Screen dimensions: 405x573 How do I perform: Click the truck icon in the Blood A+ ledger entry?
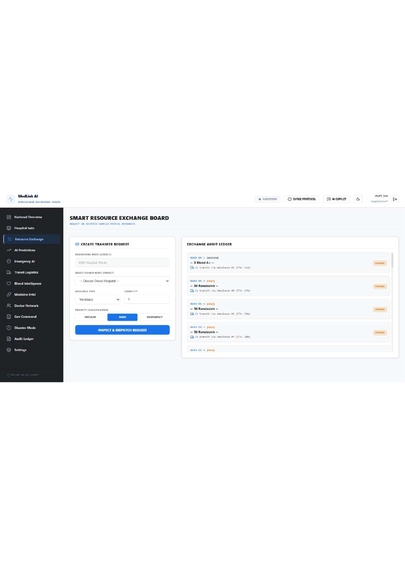coord(192,267)
